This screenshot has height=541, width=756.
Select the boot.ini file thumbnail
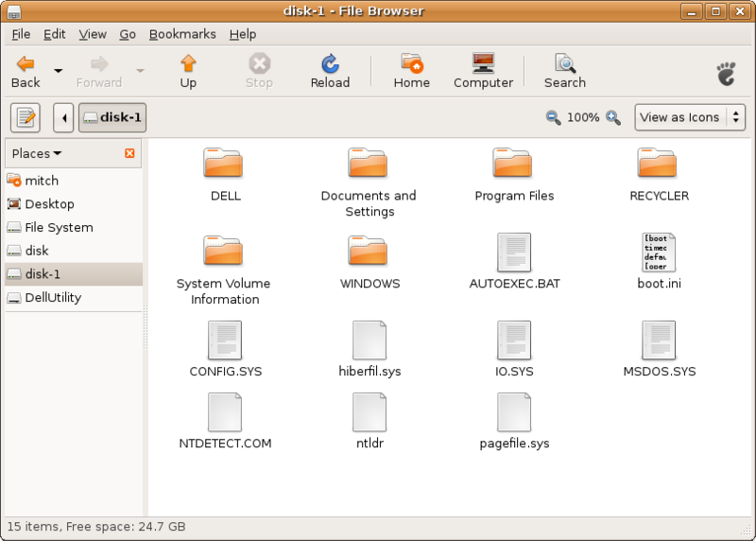pyautogui.click(x=659, y=253)
